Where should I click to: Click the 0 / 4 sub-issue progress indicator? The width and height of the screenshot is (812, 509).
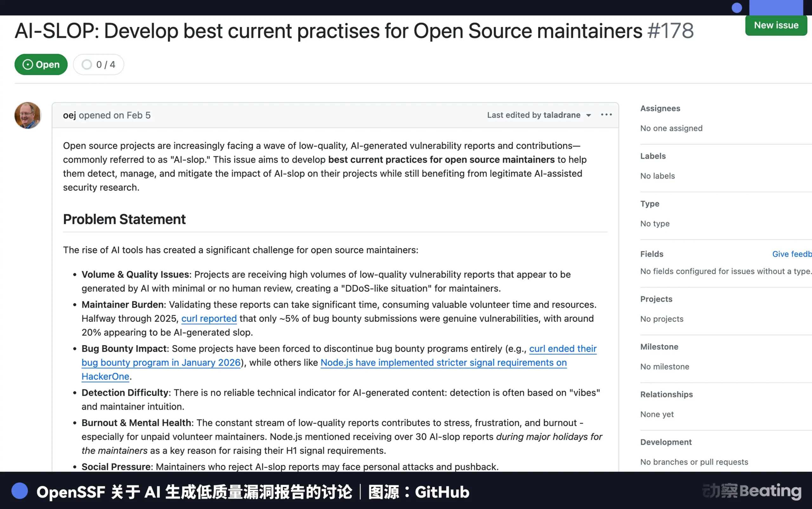pyautogui.click(x=98, y=64)
